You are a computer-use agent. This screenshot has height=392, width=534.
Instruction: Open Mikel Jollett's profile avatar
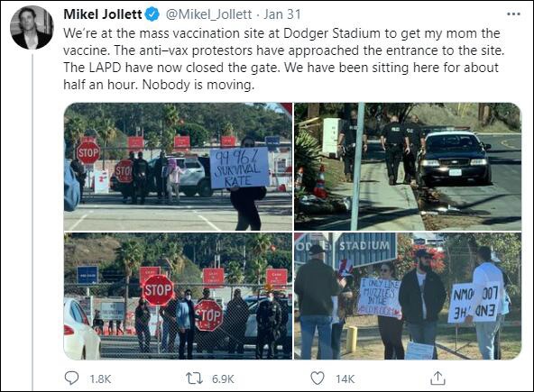(32, 28)
